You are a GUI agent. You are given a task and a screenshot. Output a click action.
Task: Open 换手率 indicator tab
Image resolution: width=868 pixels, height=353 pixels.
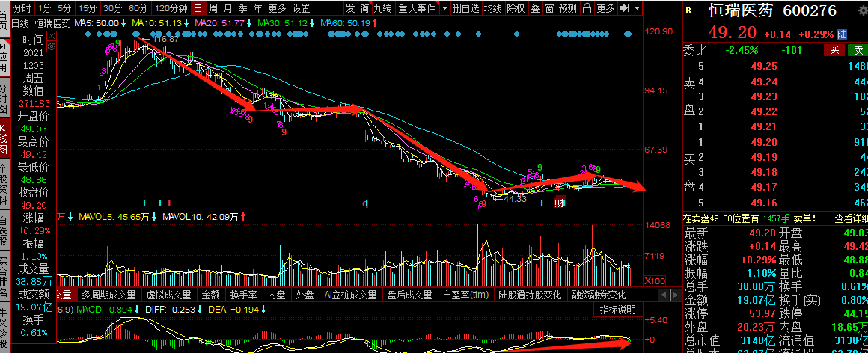click(244, 295)
